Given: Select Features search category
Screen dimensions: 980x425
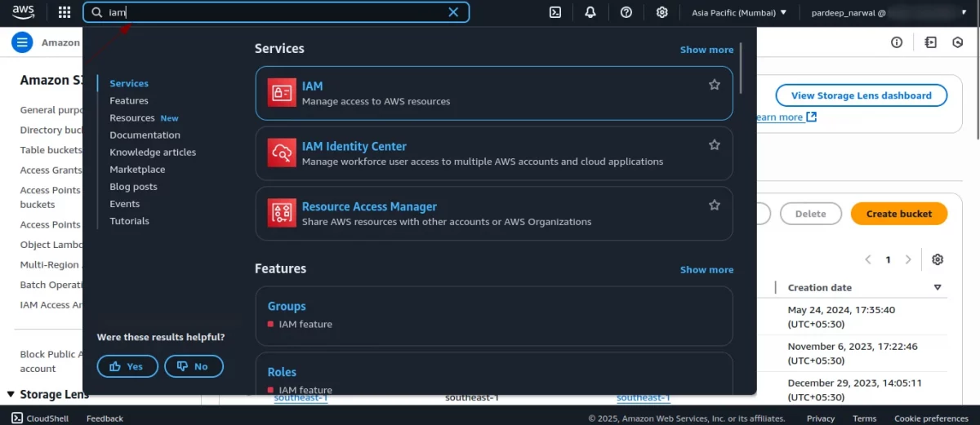Looking at the screenshot, I should click(129, 100).
